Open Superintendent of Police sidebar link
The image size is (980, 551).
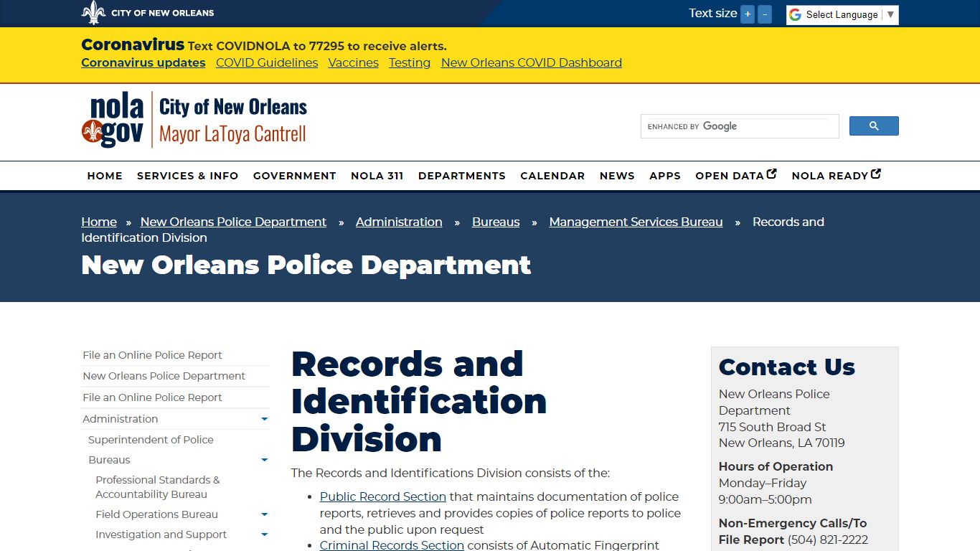tap(151, 440)
